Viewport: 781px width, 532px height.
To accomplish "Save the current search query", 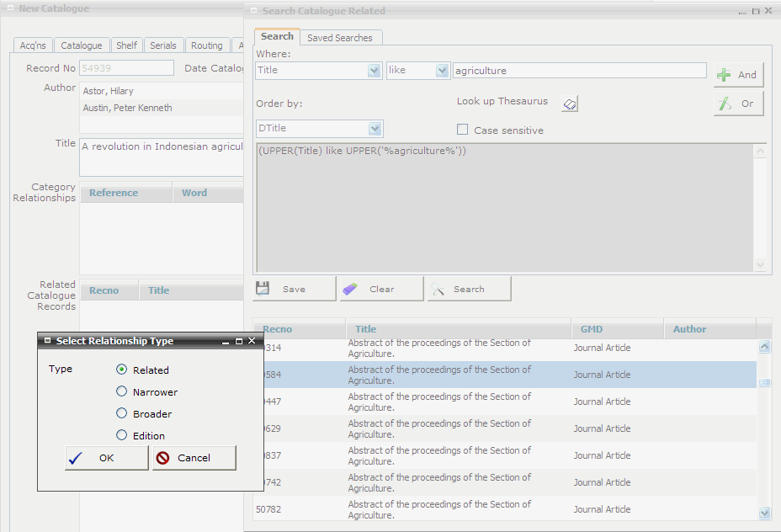I will coord(294,289).
